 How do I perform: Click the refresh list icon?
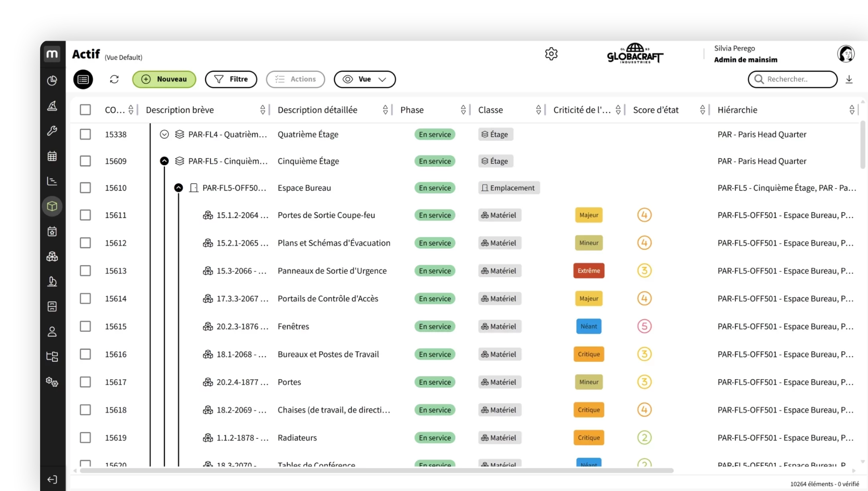[x=114, y=79]
